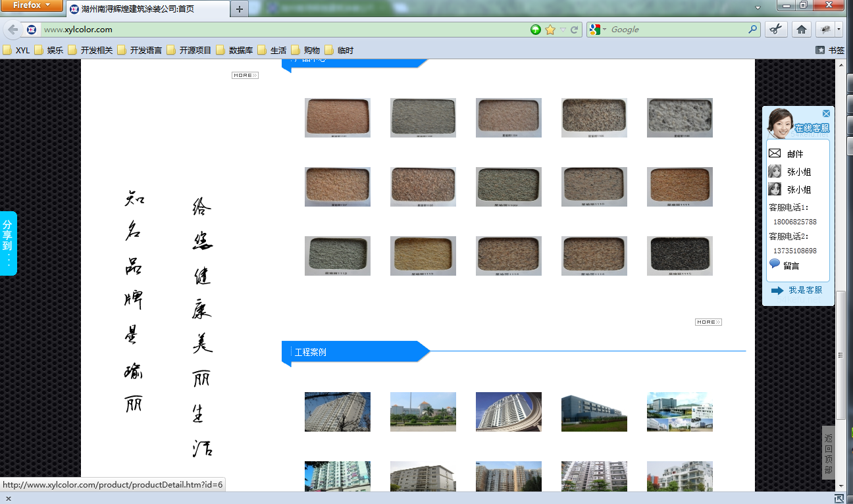Open the light gray rough sample, top row end
Viewport: 853px width, 504px height.
[680, 118]
